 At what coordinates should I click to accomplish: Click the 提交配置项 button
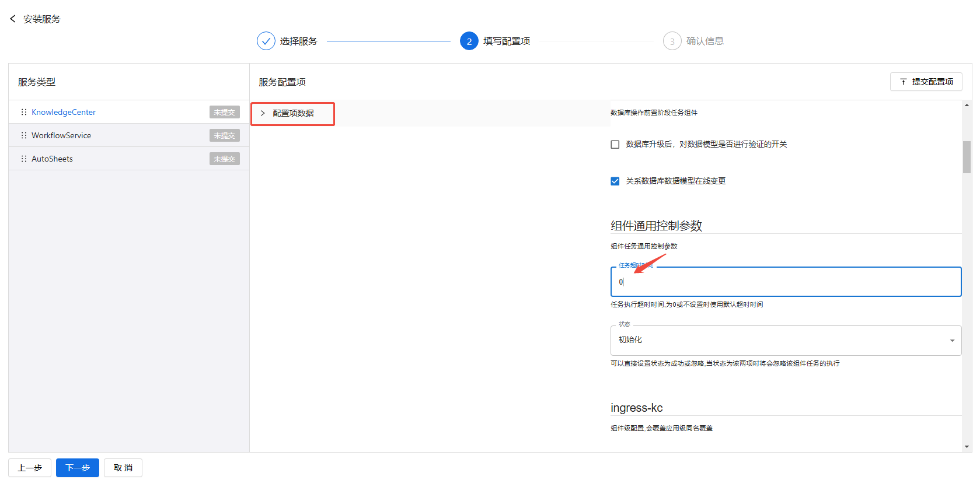pyautogui.click(x=926, y=82)
